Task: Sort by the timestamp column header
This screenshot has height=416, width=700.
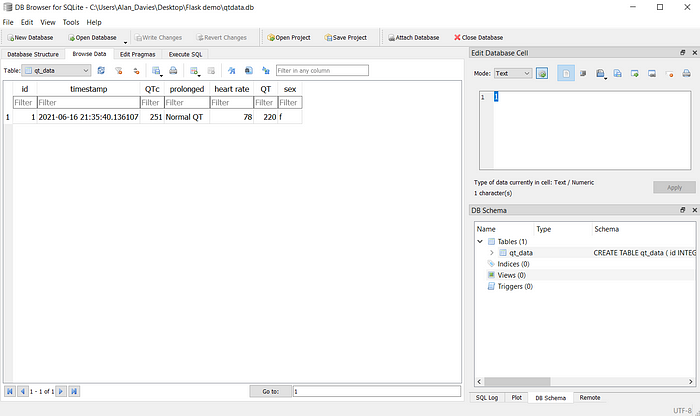Action: (x=88, y=89)
